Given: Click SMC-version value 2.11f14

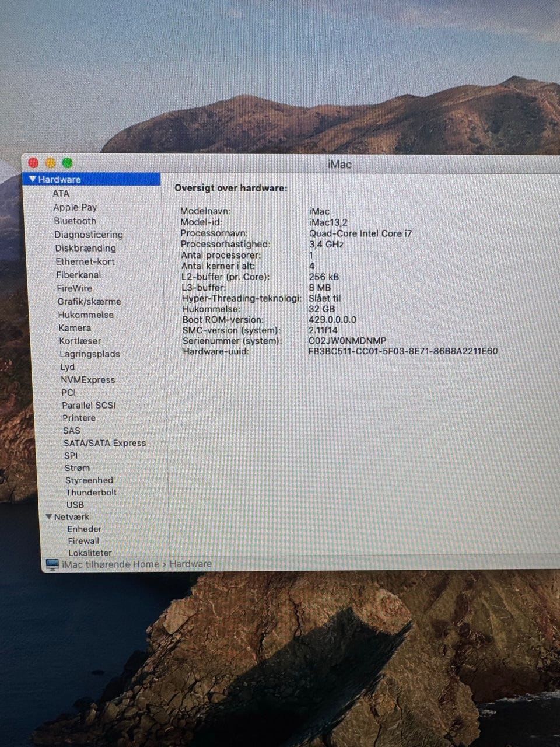Looking at the screenshot, I should pos(323,330).
